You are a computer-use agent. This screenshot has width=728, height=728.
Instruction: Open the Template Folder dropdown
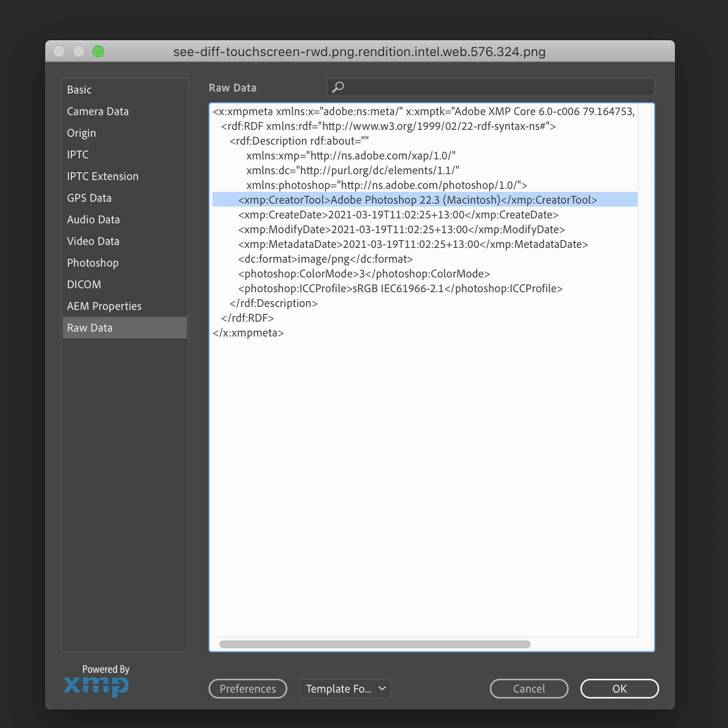(345, 689)
